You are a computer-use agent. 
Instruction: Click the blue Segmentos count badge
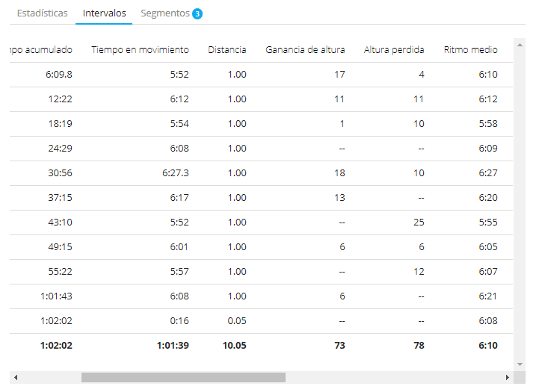[197, 14]
